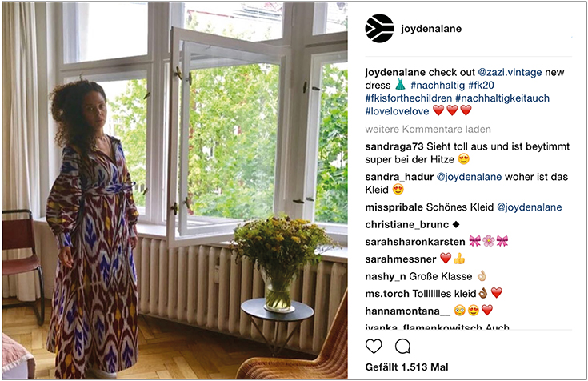This screenshot has height=381, width=588.
Task: Open the #fk20 hashtag
Action: click(481, 85)
